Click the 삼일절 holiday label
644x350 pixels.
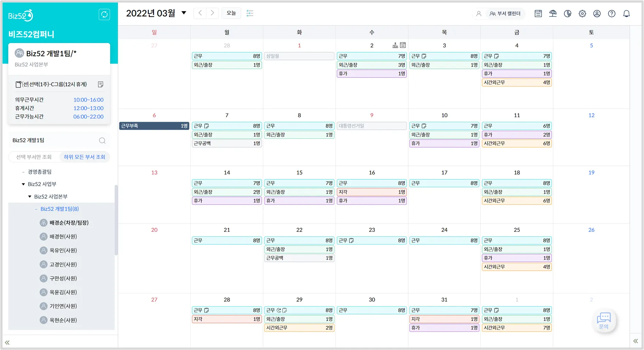(299, 56)
